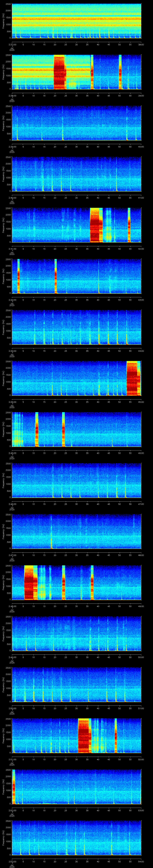Click the 2:43:00 start time label
Screen dimensions: 153x868
(x=12, y=351)
